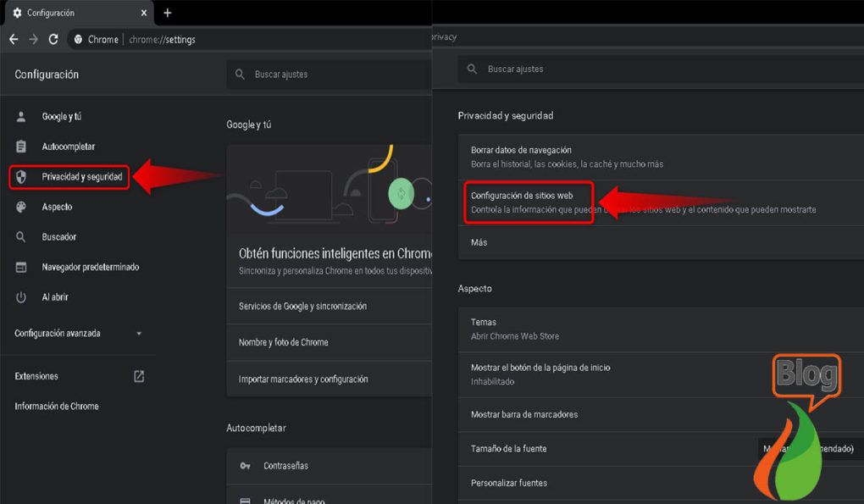
Task: Click the Aspecto palette icon
Action: click(21, 207)
